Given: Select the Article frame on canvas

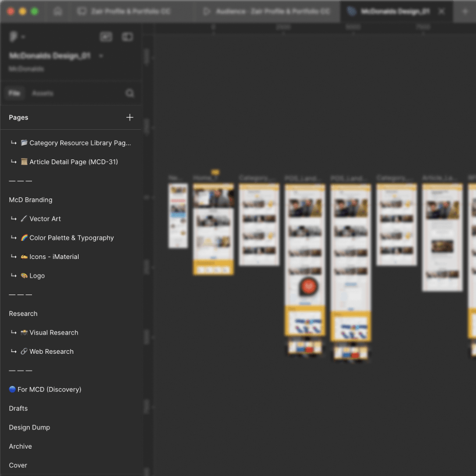Looking at the screenshot, I should (x=442, y=237).
